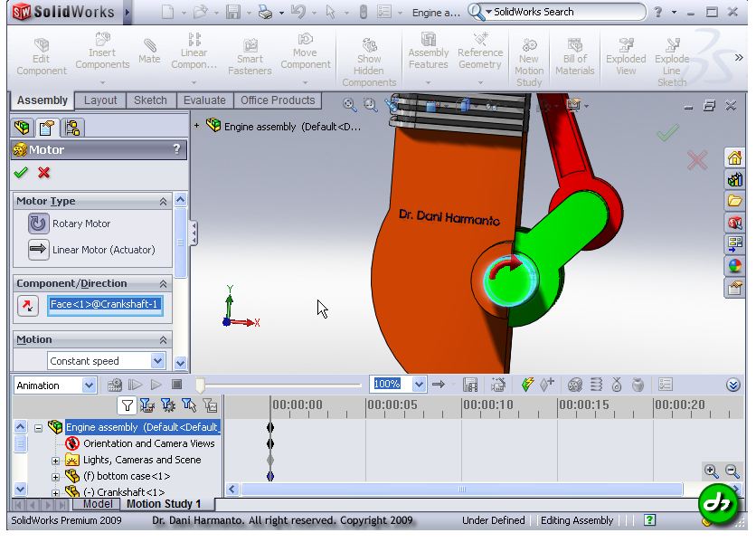
Task: Toggle the Autokey button
Action: click(528, 385)
